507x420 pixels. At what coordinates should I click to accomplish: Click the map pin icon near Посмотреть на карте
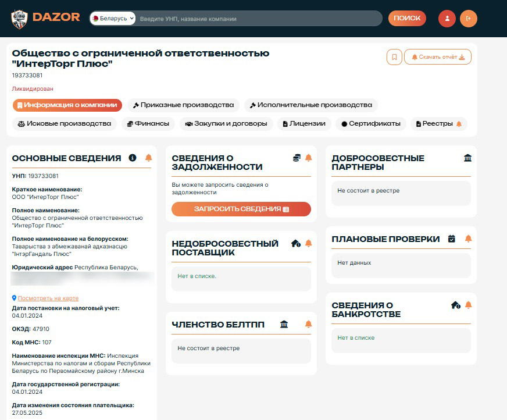pyautogui.click(x=14, y=298)
